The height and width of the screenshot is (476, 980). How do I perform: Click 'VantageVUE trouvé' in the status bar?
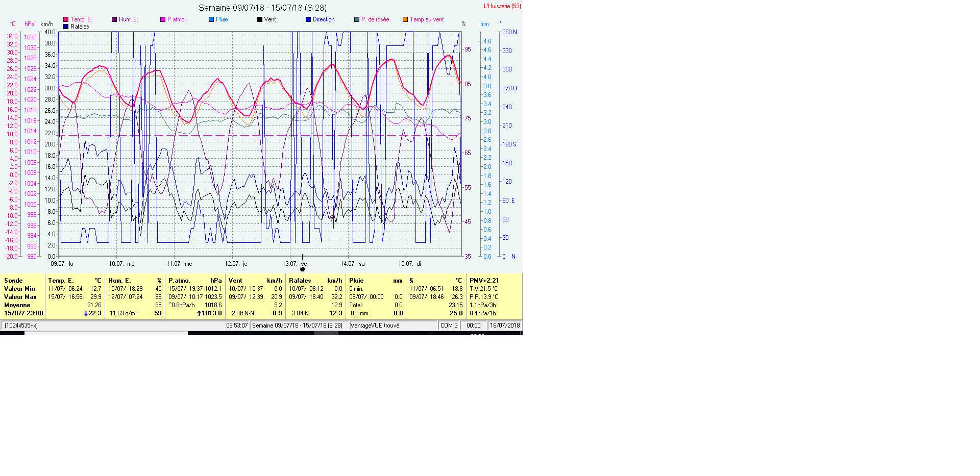(x=375, y=325)
